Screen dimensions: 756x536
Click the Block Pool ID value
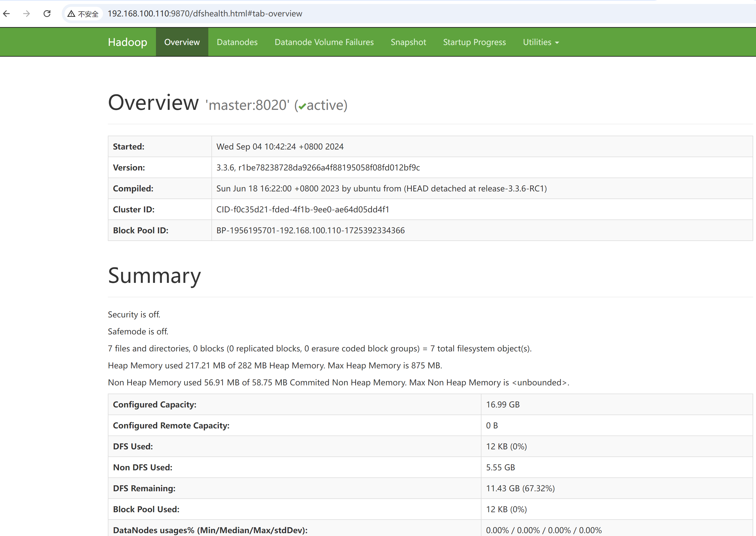[x=310, y=230]
